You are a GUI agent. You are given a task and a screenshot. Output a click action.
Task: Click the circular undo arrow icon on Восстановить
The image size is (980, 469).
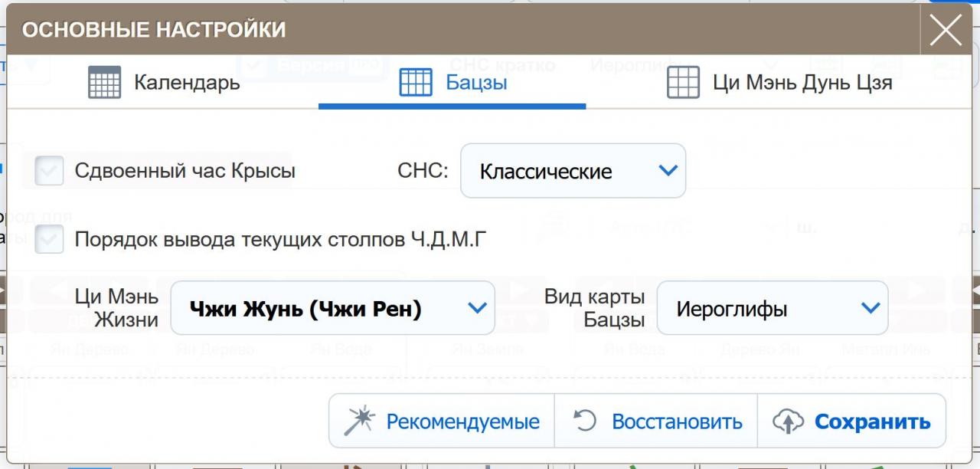click(x=585, y=421)
